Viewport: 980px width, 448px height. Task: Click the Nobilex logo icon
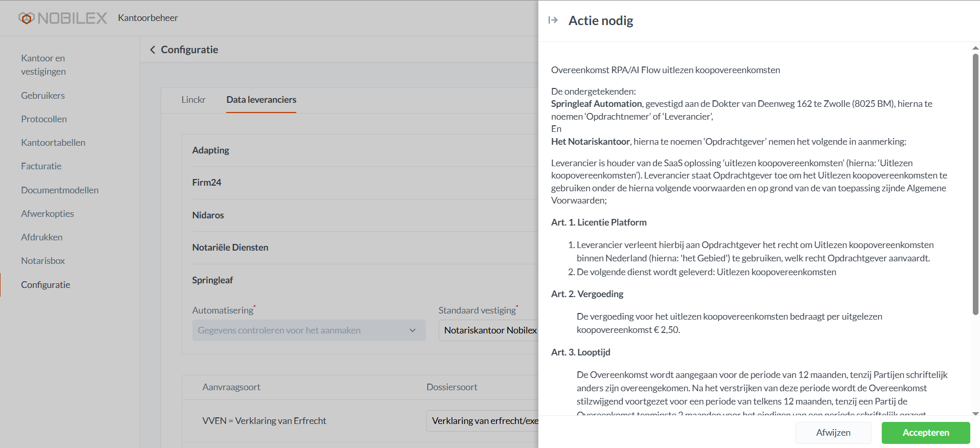coord(27,18)
